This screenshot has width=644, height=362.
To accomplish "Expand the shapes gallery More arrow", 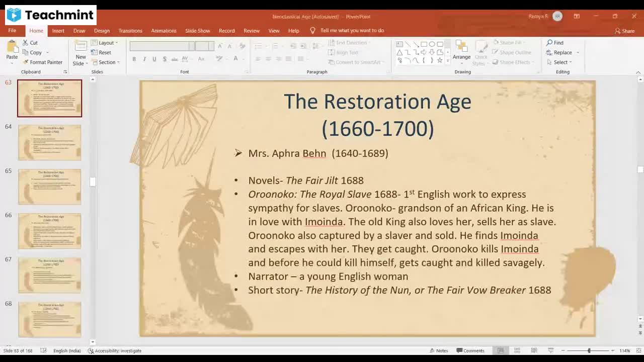I will [448, 61].
